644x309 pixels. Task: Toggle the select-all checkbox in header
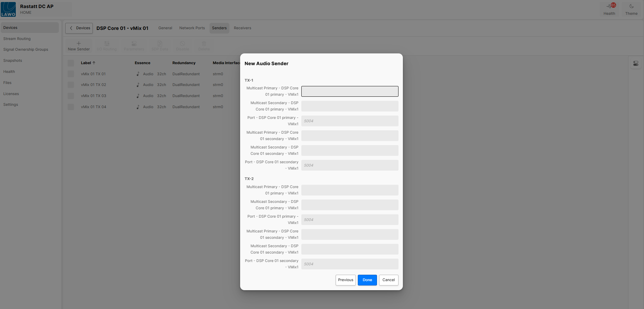point(71,63)
